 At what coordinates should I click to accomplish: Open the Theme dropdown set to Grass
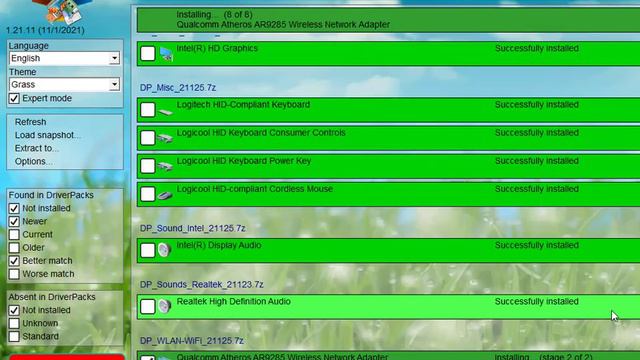(x=64, y=84)
